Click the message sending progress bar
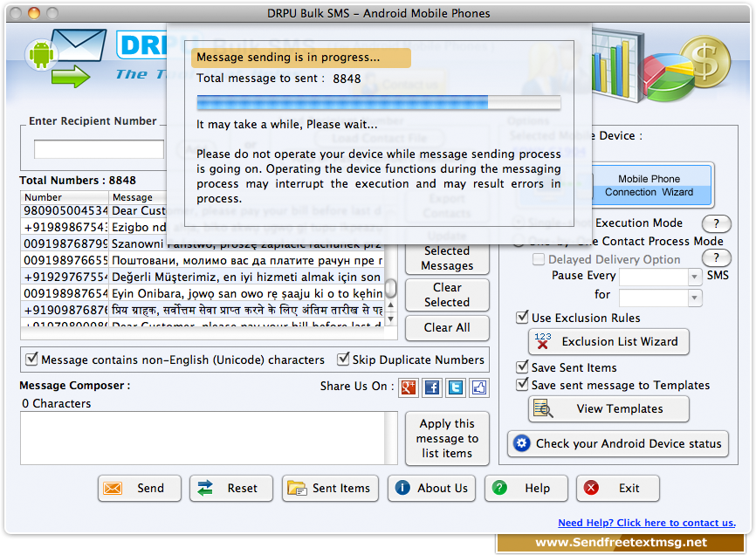The height and width of the screenshot is (555, 756). click(379, 102)
